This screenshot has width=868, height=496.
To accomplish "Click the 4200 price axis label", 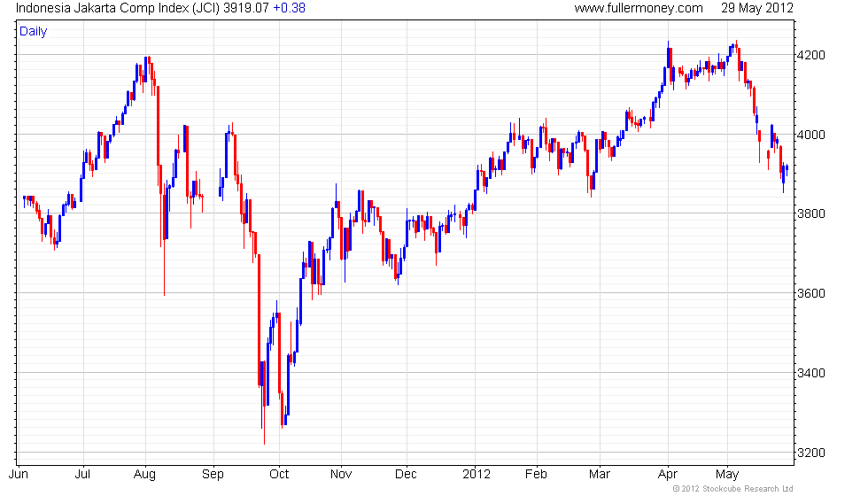I will (810, 55).
